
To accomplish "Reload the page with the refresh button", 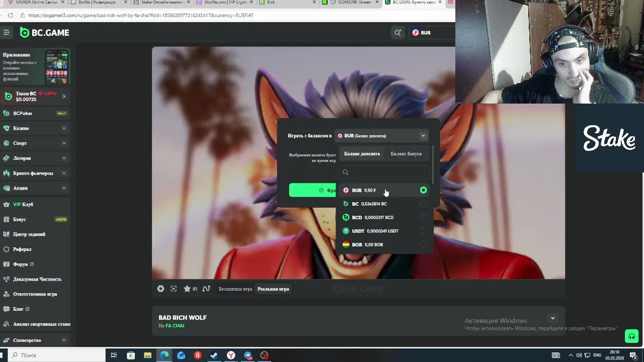I will 10,16.
